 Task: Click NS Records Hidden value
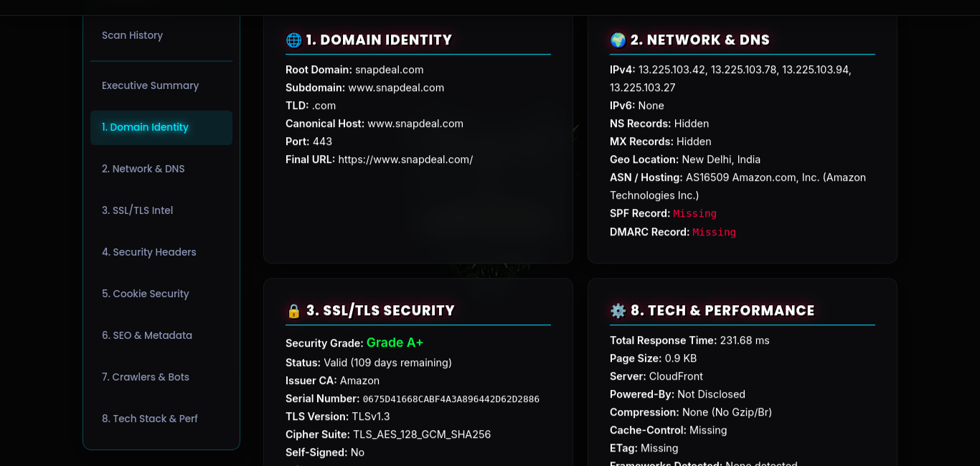(x=692, y=124)
